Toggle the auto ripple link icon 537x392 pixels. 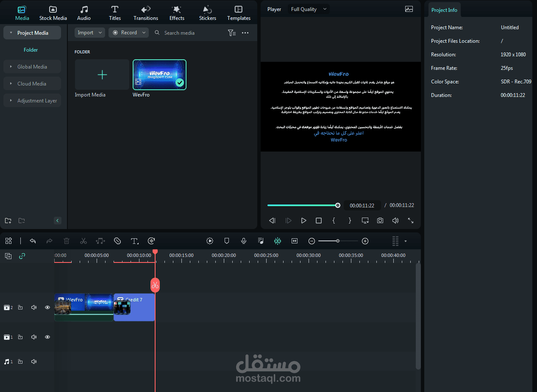coord(22,256)
